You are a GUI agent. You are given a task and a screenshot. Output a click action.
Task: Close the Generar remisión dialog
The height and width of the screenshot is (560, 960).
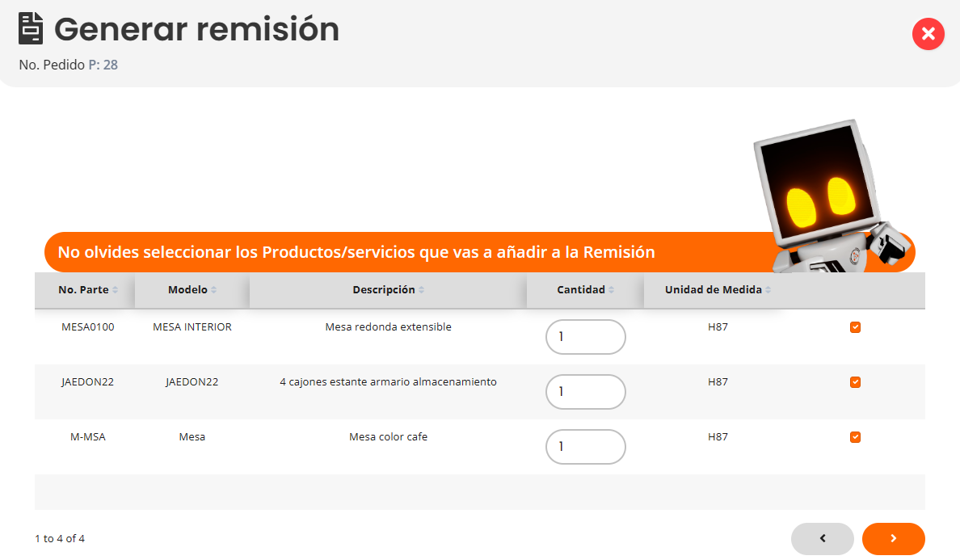[x=928, y=34]
